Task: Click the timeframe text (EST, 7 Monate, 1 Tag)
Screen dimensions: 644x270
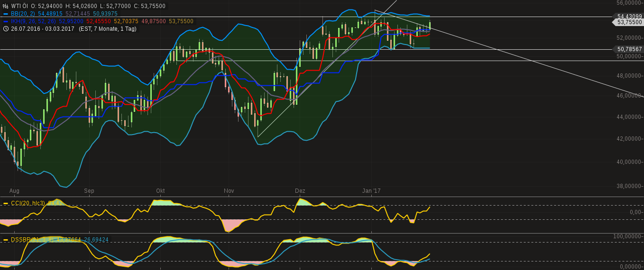Action: [107, 28]
